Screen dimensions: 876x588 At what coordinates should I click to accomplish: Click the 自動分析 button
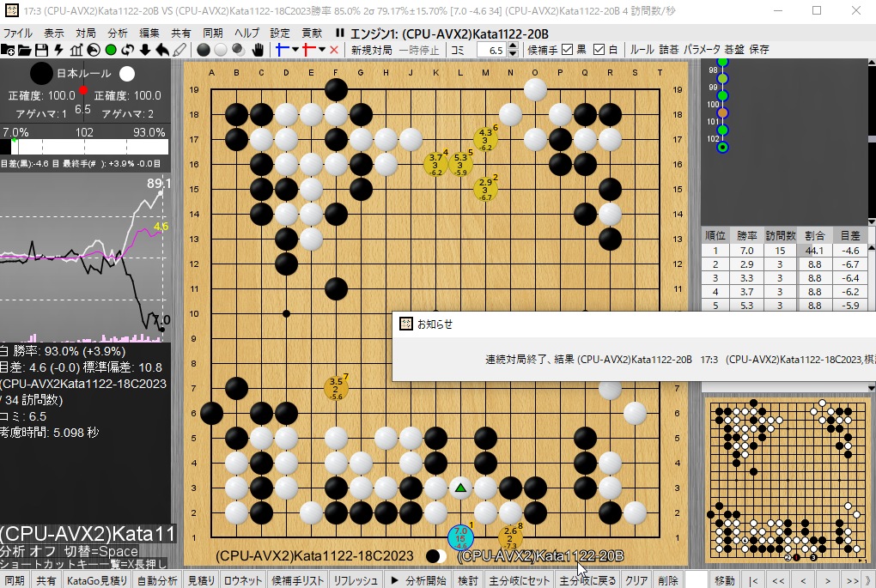(x=157, y=581)
